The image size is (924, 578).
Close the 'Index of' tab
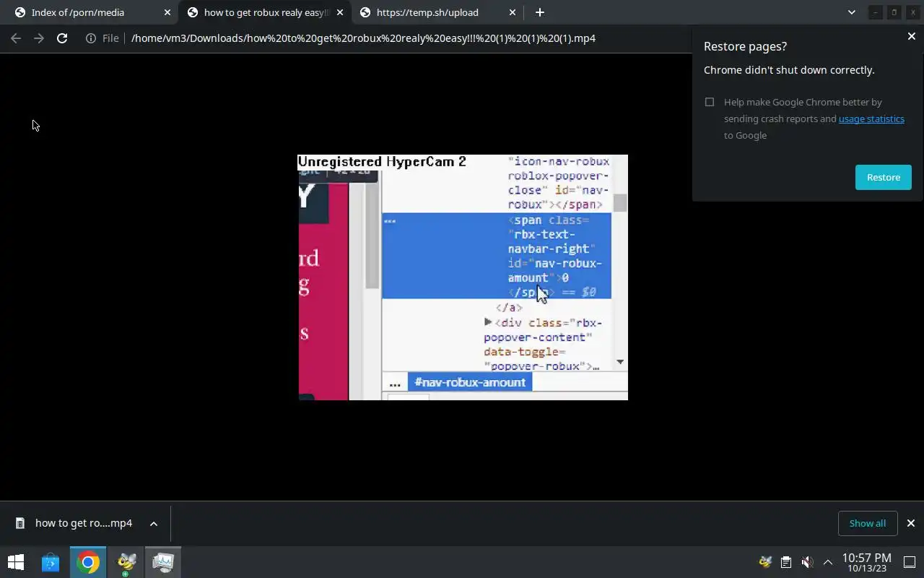[x=167, y=12]
